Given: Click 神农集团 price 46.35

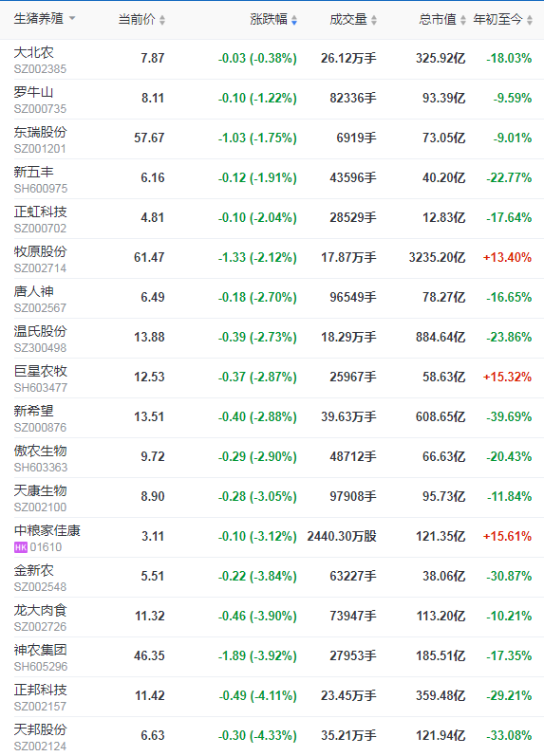Looking at the screenshot, I should pyautogui.click(x=149, y=655).
